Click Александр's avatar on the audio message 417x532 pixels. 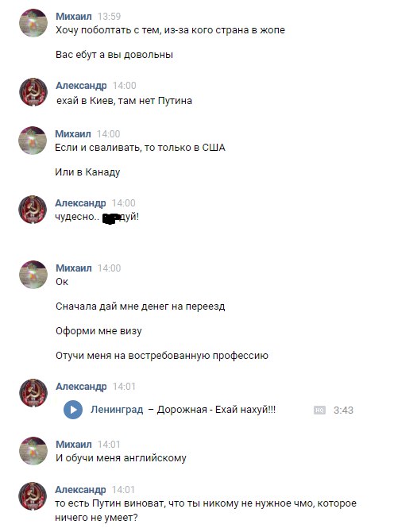[x=33, y=393]
